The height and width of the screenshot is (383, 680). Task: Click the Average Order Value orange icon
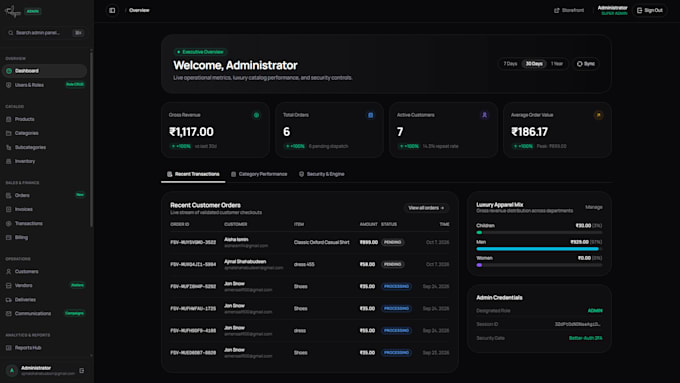point(598,115)
